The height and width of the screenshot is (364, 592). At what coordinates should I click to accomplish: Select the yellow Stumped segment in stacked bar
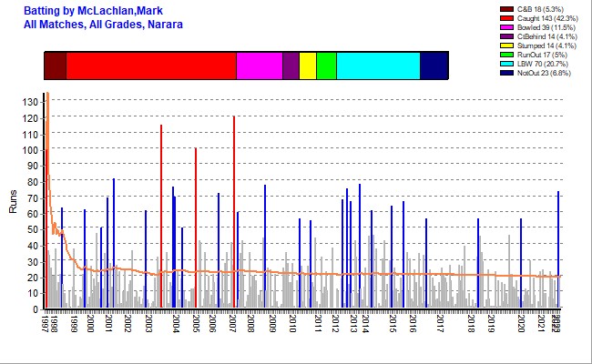(308, 66)
